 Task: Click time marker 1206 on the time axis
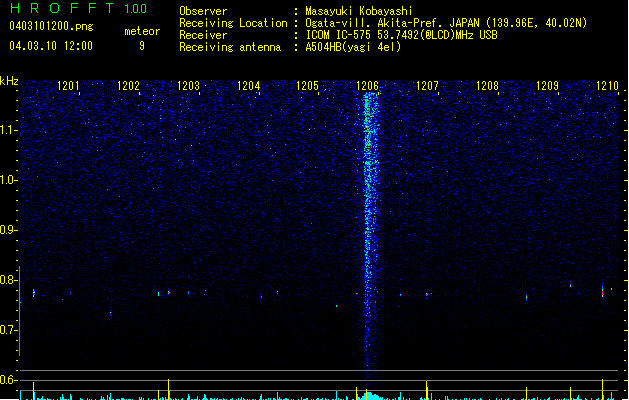[x=367, y=86]
